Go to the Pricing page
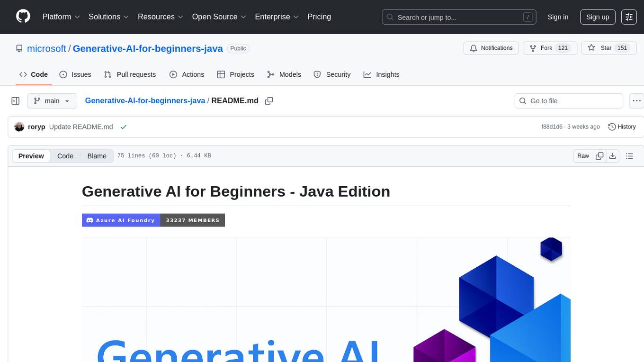This screenshot has height=362, width=644. 319,17
